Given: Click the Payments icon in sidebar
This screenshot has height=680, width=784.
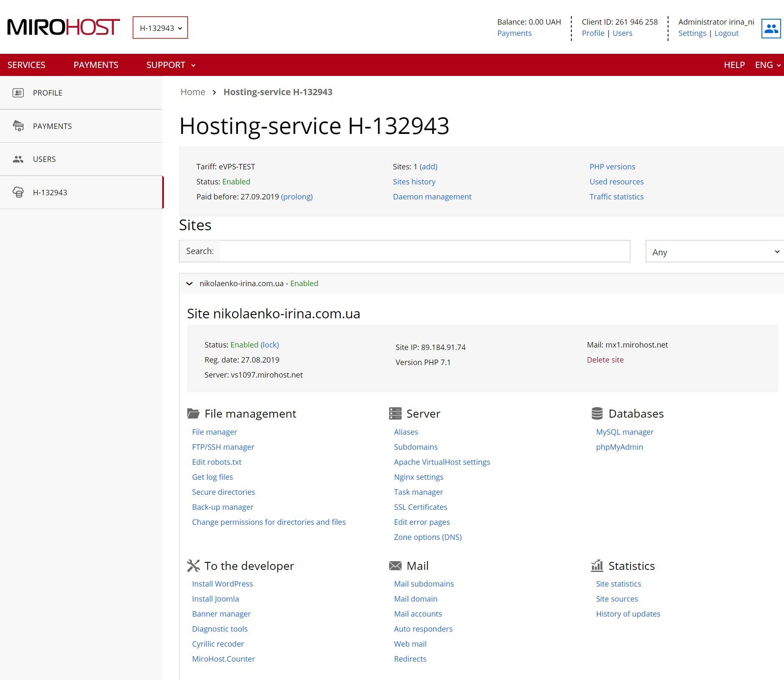Looking at the screenshot, I should 18,126.
